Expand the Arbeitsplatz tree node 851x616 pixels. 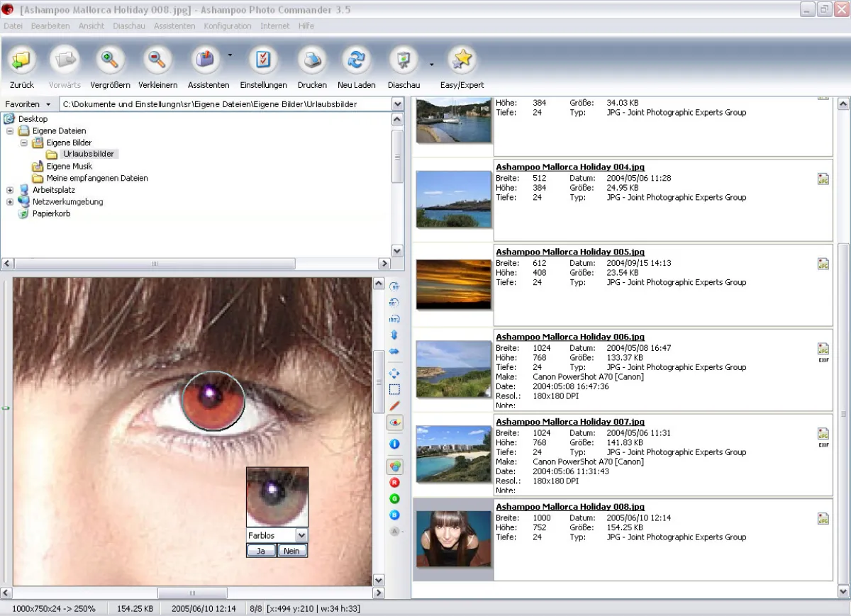click(x=10, y=190)
